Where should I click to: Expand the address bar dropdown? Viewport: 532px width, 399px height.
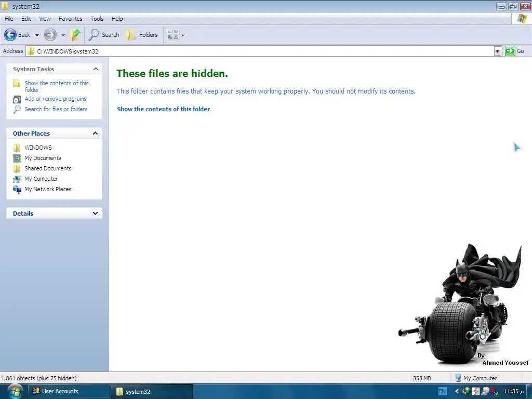497,51
